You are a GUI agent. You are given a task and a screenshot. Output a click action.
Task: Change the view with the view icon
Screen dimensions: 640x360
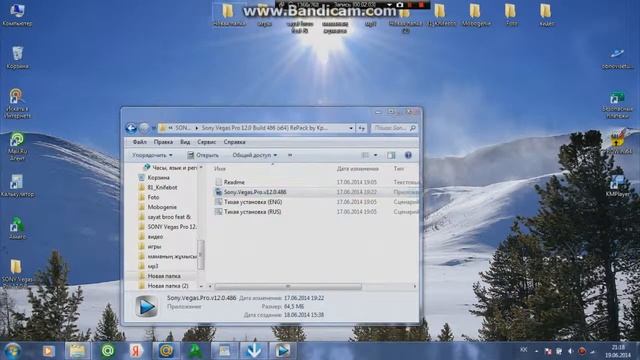365,155
